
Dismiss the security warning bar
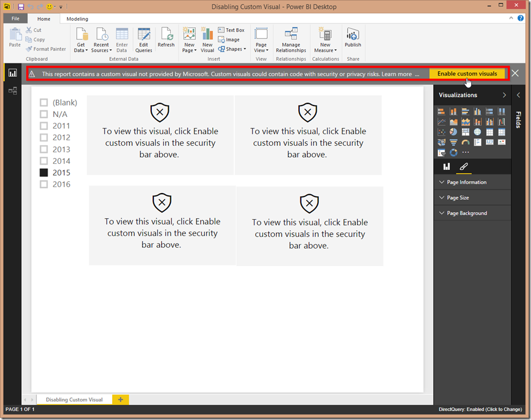515,73
